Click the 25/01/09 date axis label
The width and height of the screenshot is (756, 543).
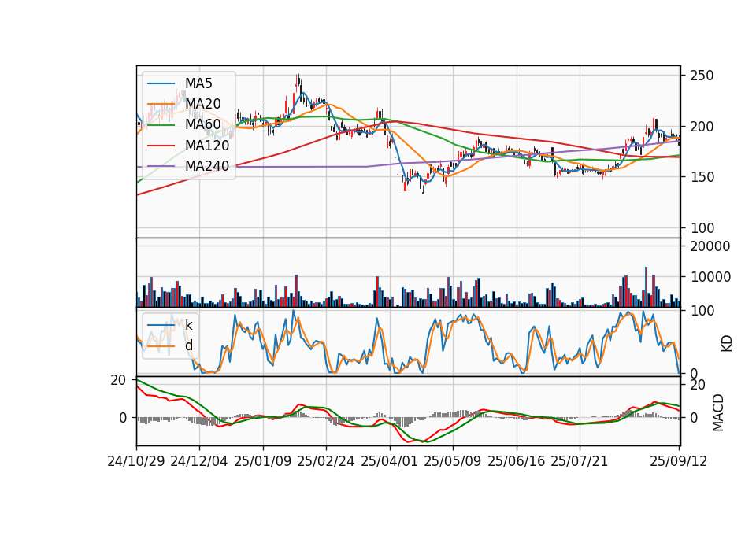[263, 461]
